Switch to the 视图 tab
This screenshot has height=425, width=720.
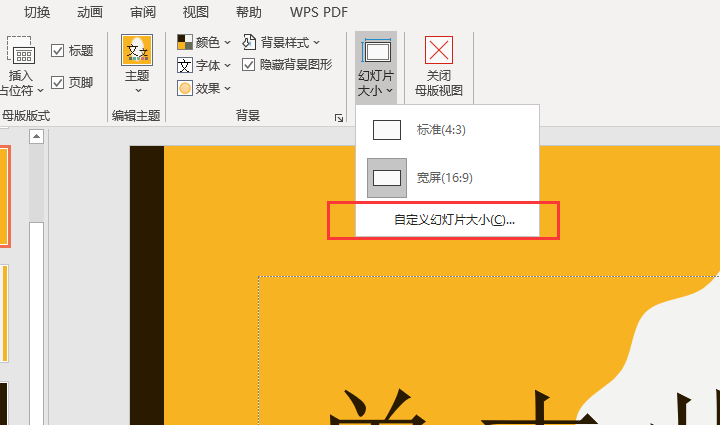pyautogui.click(x=196, y=12)
